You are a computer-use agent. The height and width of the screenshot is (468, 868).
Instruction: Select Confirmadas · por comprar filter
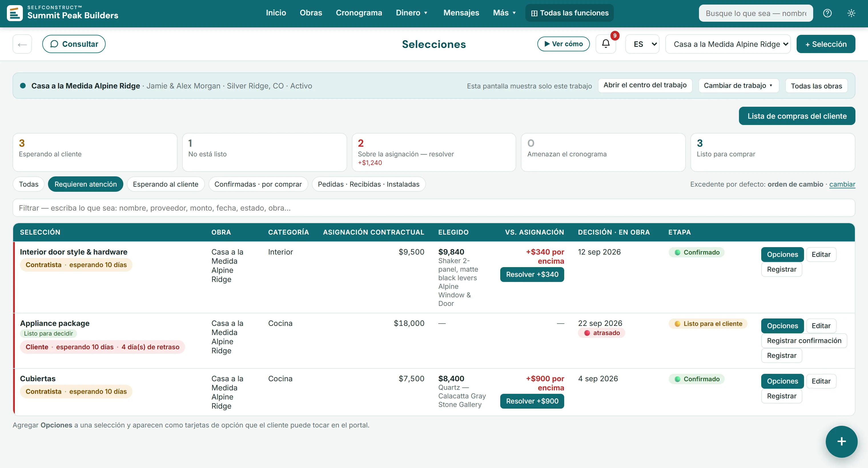click(258, 184)
